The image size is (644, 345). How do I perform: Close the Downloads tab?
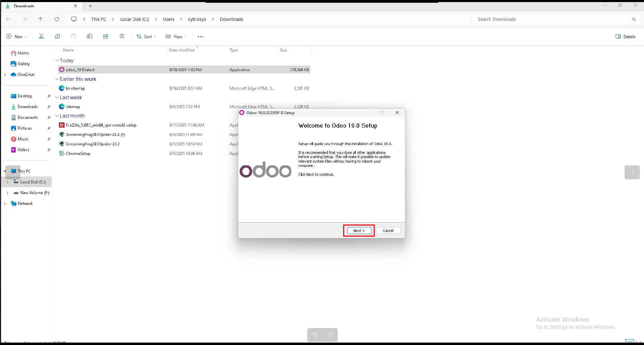[x=76, y=6]
